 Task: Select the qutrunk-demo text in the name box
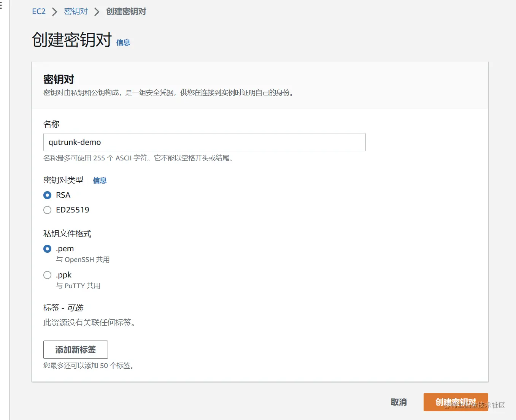coord(75,142)
